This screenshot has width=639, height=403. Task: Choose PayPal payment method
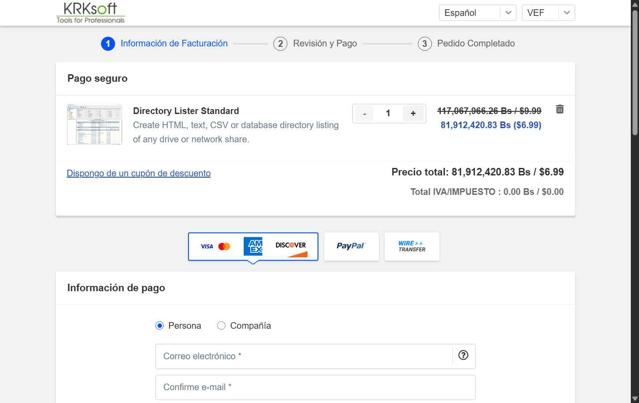click(x=351, y=247)
